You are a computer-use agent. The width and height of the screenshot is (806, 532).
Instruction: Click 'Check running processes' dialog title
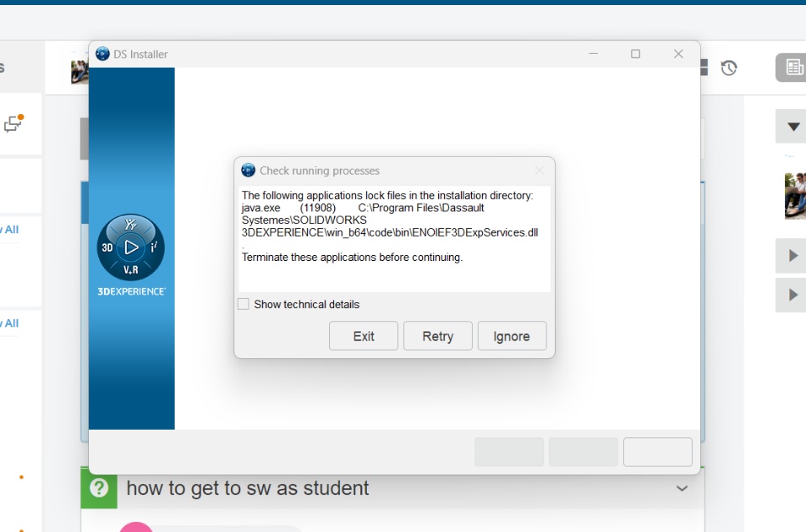click(319, 170)
